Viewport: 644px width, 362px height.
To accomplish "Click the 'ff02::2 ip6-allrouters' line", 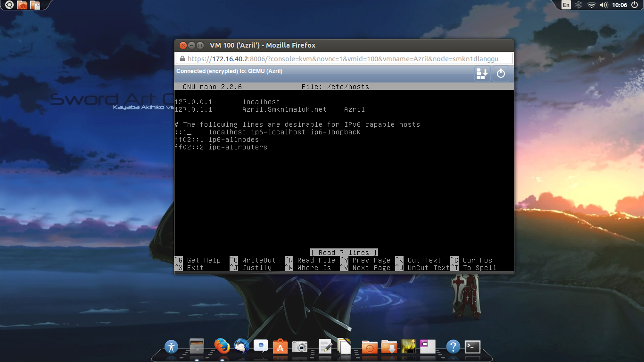I will pyautogui.click(x=221, y=147).
